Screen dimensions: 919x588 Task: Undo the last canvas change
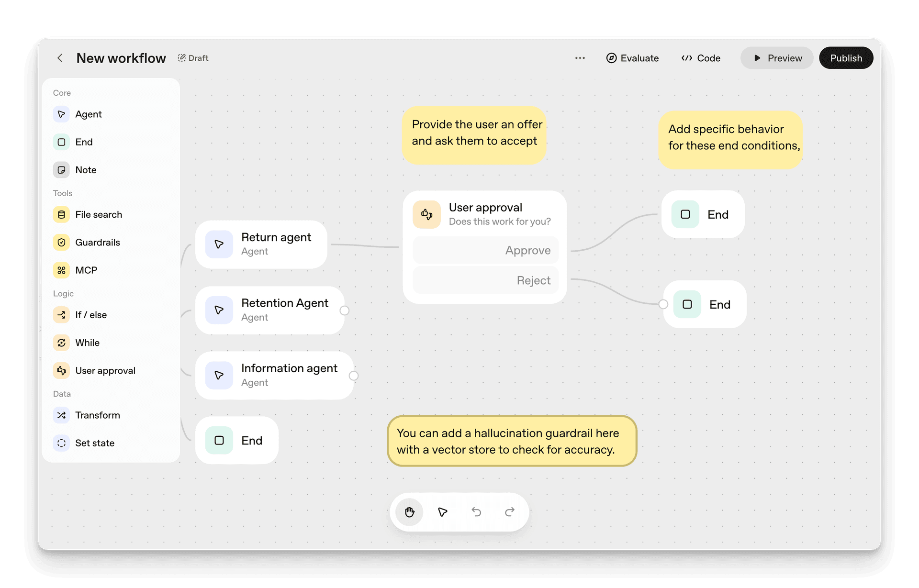pyautogui.click(x=476, y=511)
